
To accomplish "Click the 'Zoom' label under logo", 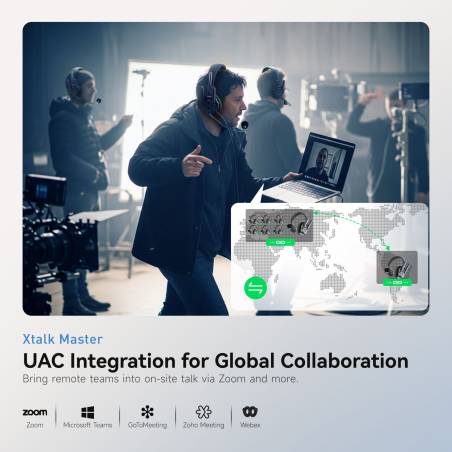I will (x=35, y=425).
